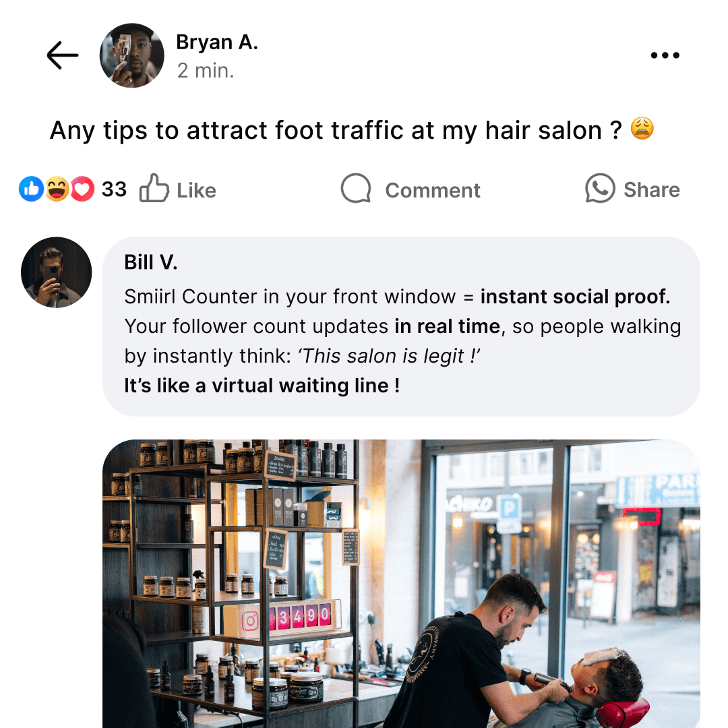The width and height of the screenshot is (728, 728).
Task: Go back using the left arrow
Action: [x=63, y=55]
